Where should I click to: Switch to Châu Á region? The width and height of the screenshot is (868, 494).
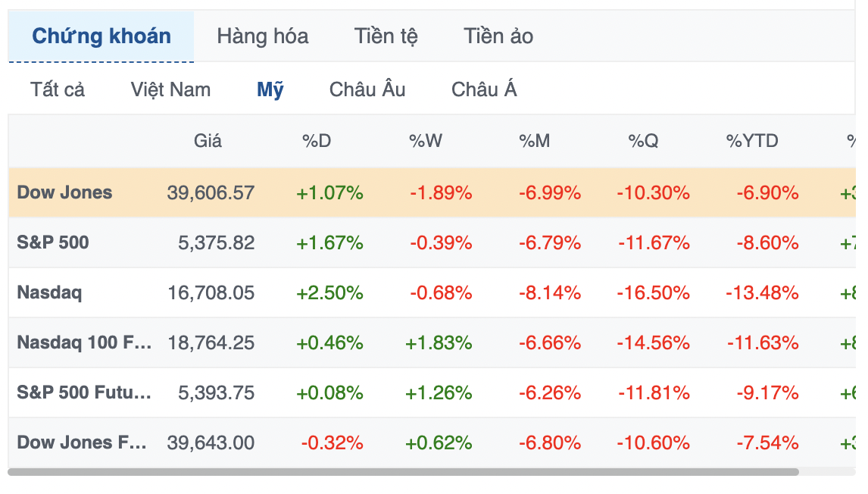484,89
